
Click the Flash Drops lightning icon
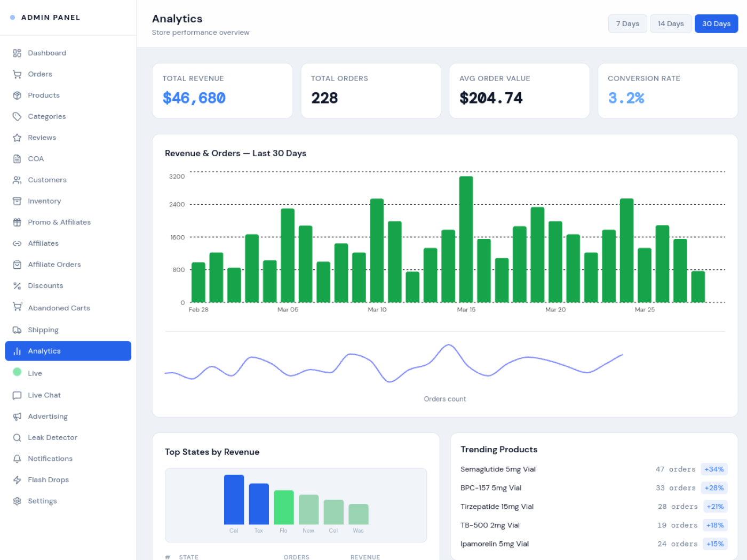[17, 479]
